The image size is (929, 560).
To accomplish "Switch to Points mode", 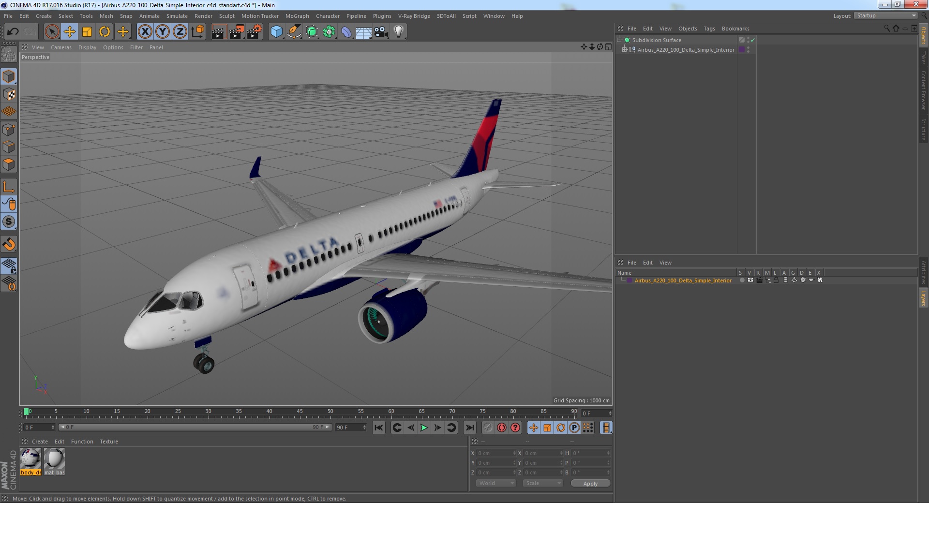I will (x=9, y=130).
